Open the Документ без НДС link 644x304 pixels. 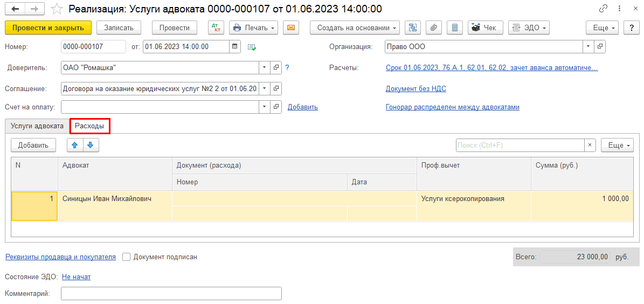point(416,88)
